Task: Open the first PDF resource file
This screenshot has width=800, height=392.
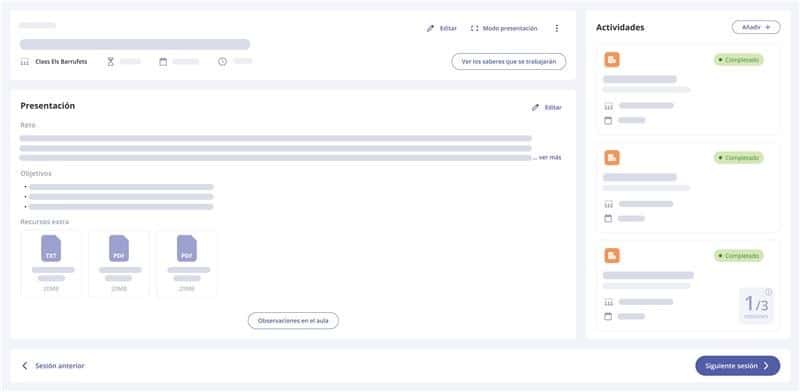Action: 119,264
